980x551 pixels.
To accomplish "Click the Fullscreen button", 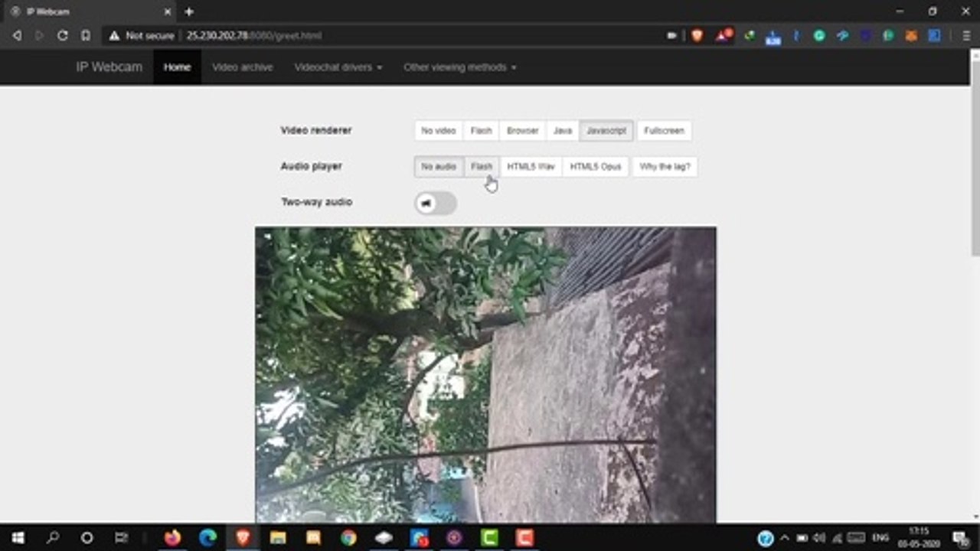I will click(x=664, y=131).
